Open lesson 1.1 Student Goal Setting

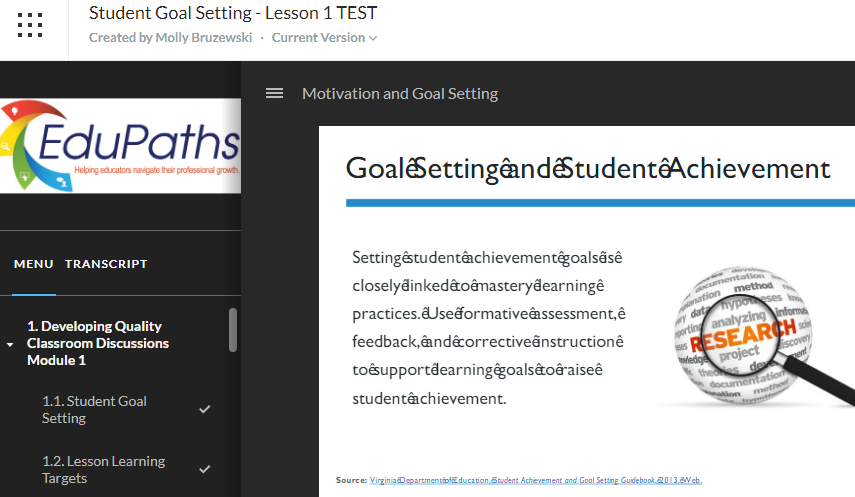click(94, 409)
